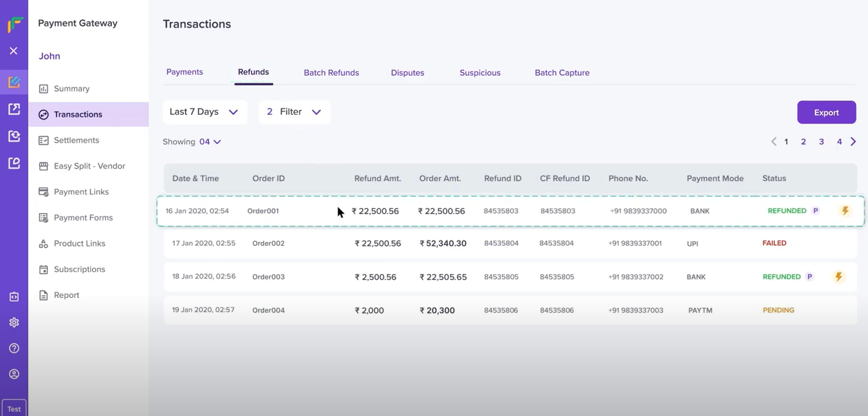Screen dimensions: 868x416
Task: Click the Subscriptions calendar icon
Action: [x=44, y=270]
